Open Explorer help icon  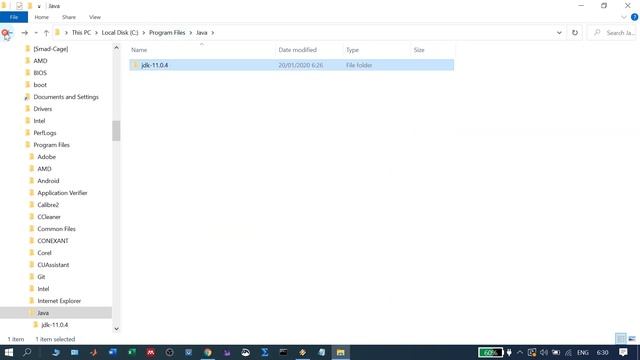coord(635,17)
